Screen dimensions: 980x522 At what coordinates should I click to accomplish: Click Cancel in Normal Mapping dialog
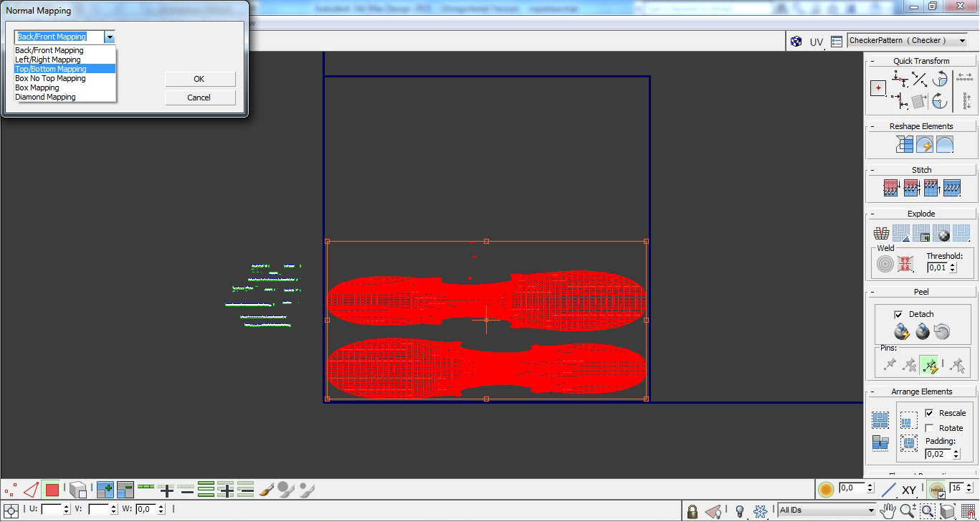(199, 98)
